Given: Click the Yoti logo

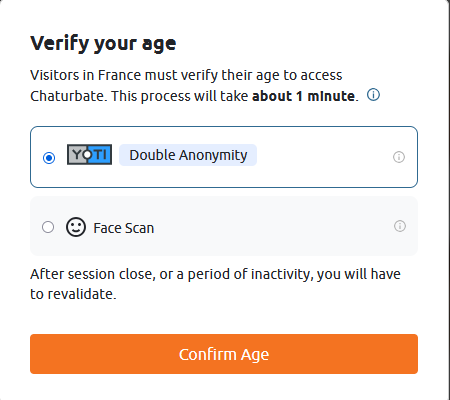Looking at the screenshot, I should coord(89,154).
